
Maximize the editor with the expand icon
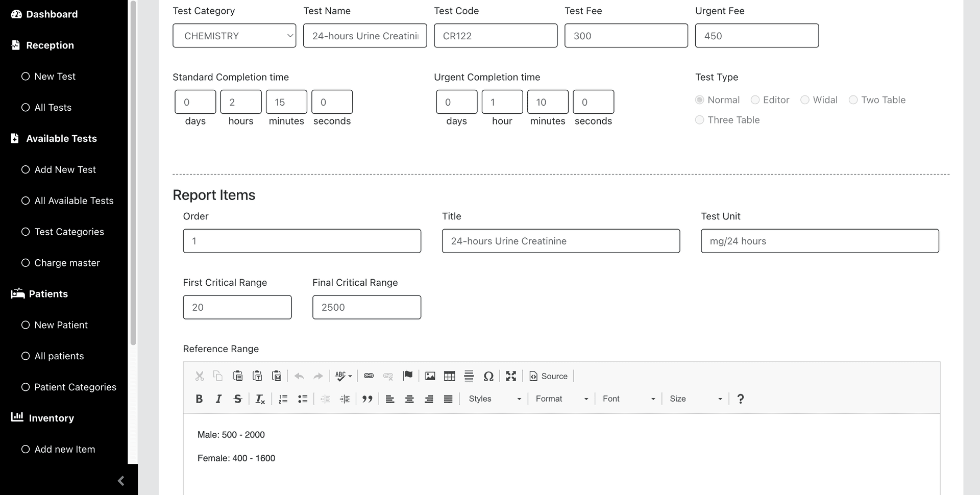(x=511, y=376)
